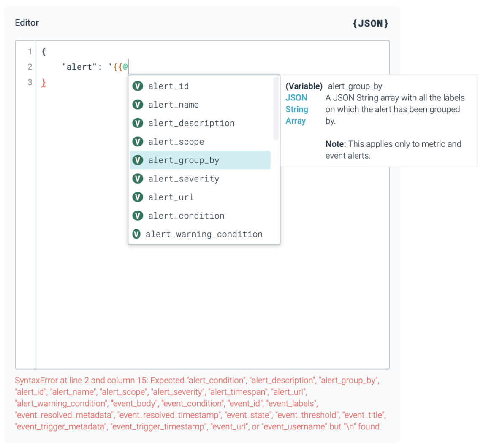494x448 pixels.
Task: Click the V badge beside alert_group_by
Action: (x=138, y=160)
